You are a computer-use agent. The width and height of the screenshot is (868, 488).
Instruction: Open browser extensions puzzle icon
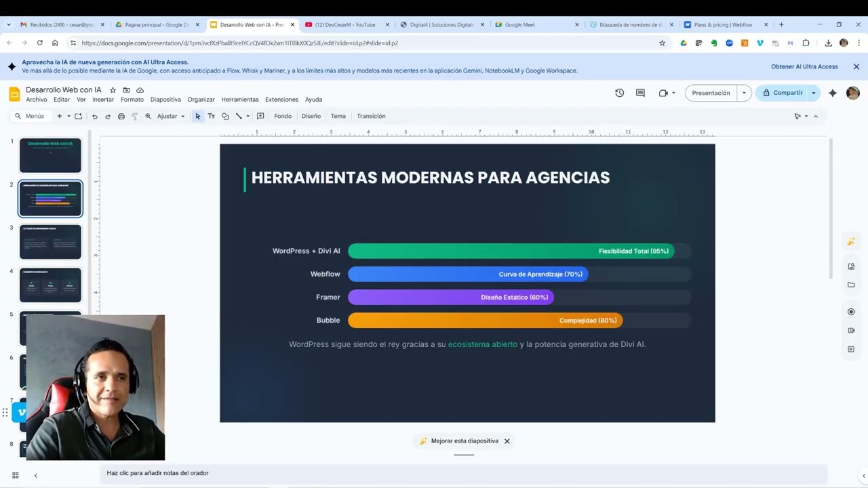[x=806, y=43]
